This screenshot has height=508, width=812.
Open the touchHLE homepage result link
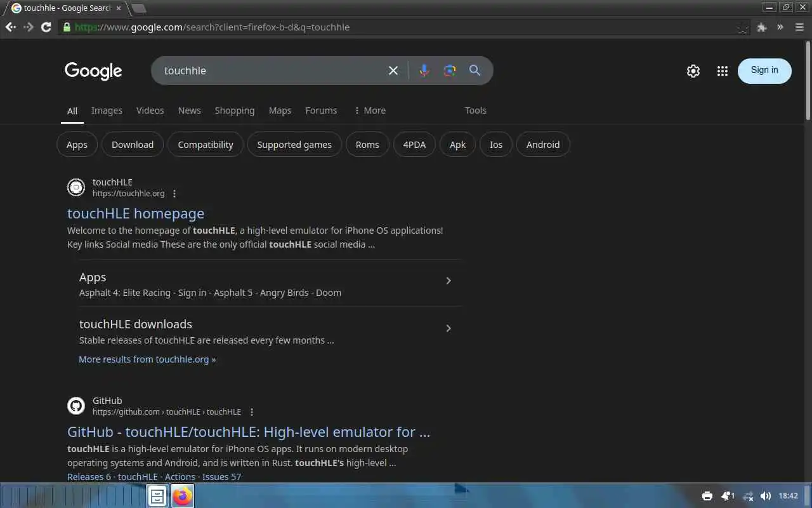coord(136,213)
